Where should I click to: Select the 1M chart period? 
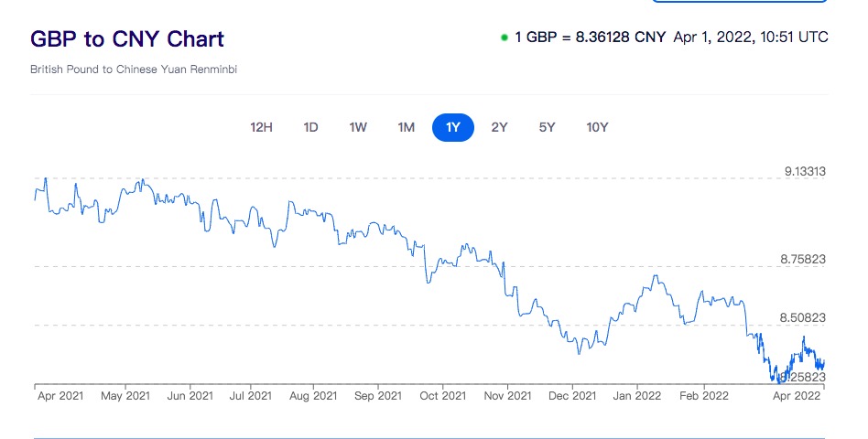[x=406, y=127]
